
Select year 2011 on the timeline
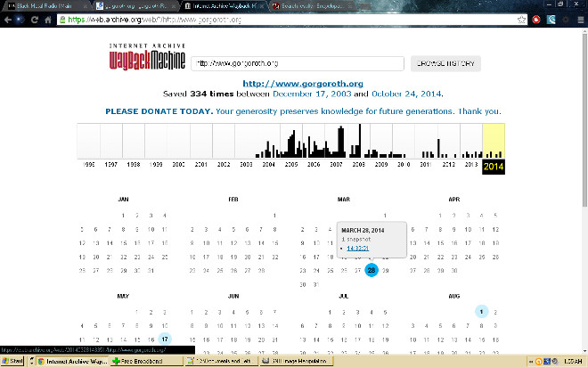426,164
